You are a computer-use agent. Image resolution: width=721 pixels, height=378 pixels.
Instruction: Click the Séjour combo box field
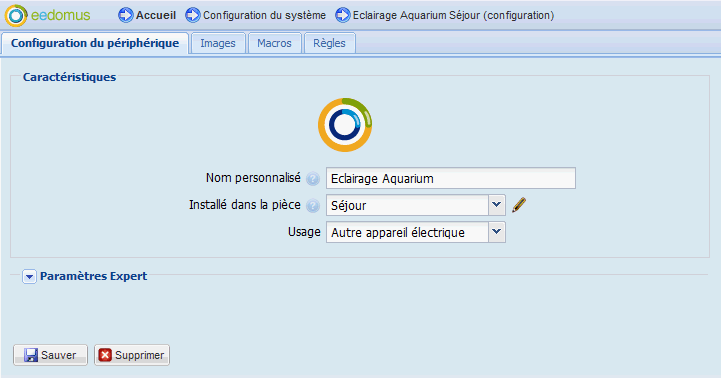point(407,205)
